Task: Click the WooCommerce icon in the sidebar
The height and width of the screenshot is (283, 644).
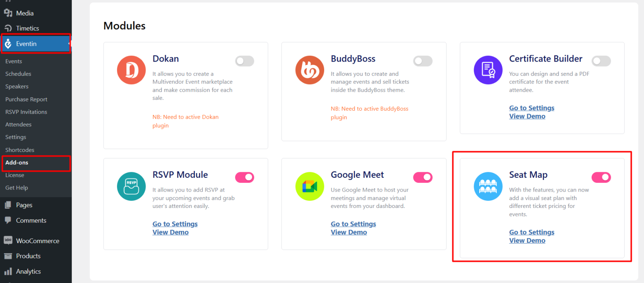Action: 8,240
